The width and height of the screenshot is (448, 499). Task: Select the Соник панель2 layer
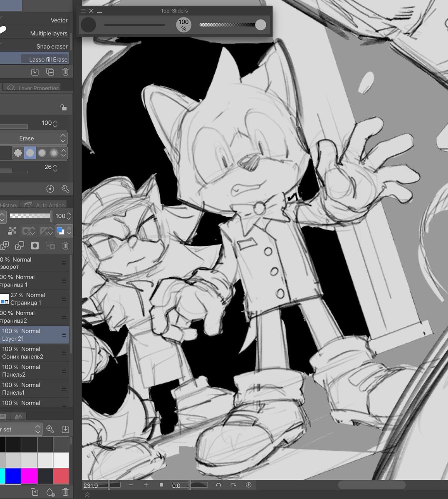(x=35, y=353)
